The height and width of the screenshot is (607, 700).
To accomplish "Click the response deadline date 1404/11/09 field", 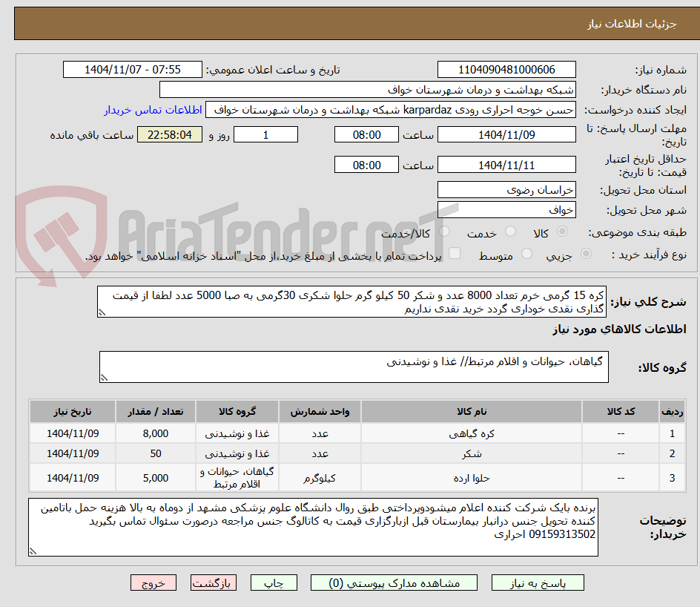I will 506,134.
